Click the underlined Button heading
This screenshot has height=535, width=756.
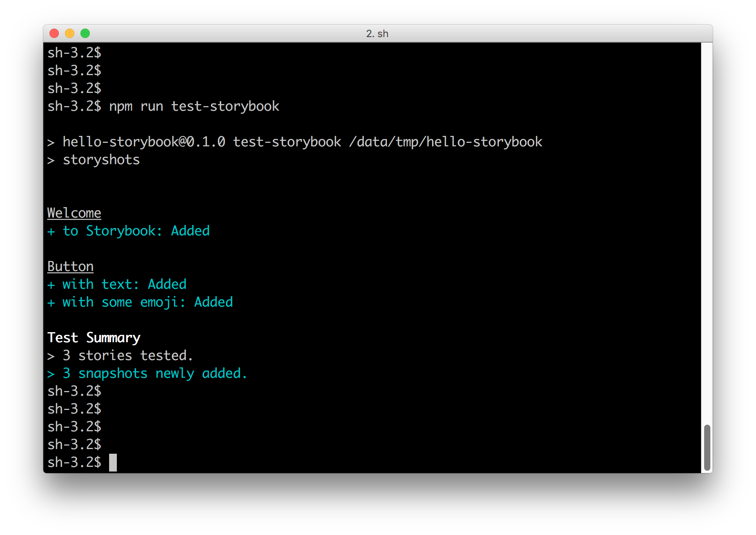[70, 266]
